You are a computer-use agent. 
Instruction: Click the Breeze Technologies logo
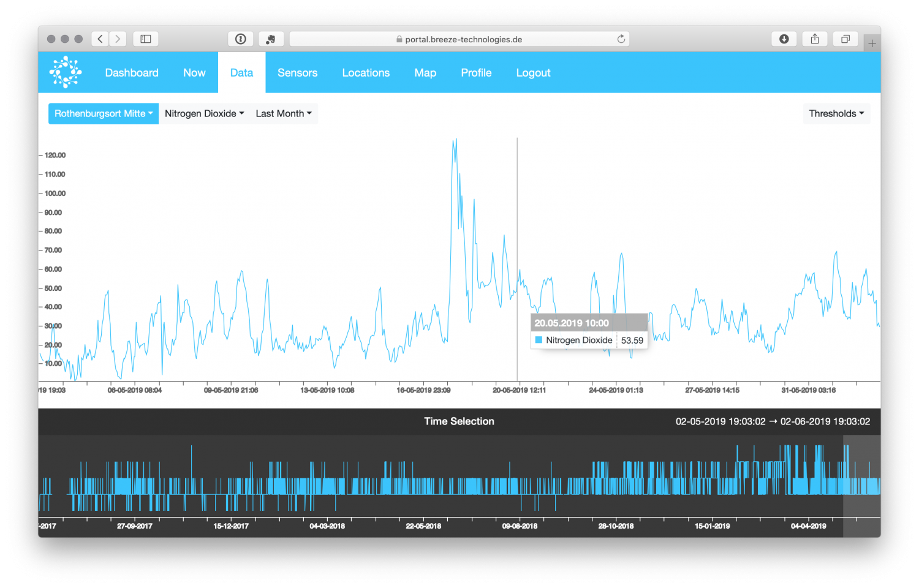65,72
